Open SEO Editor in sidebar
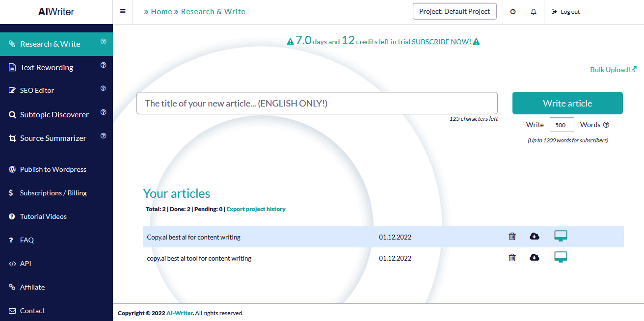This screenshot has width=644, height=321. [x=37, y=90]
